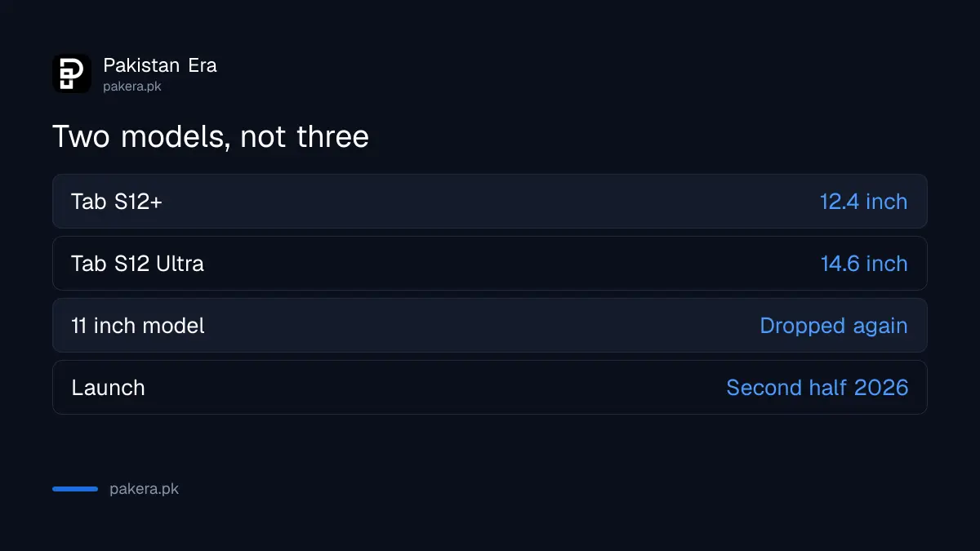Click the blue accent bar in footer

click(x=75, y=489)
